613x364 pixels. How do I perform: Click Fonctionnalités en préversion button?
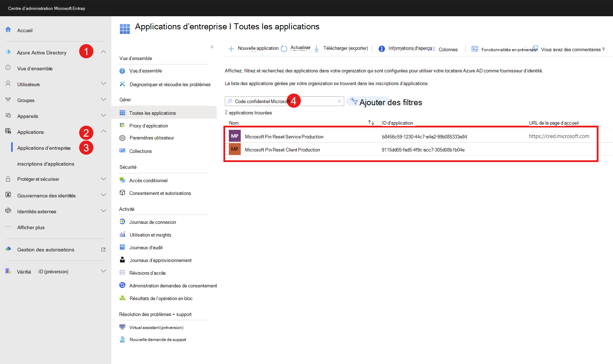click(x=504, y=49)
